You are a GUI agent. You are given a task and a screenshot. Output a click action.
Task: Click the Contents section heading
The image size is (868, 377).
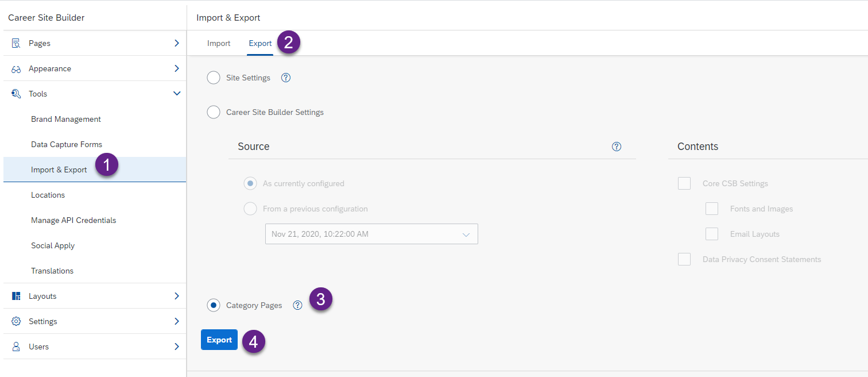(x=697, y=147)
